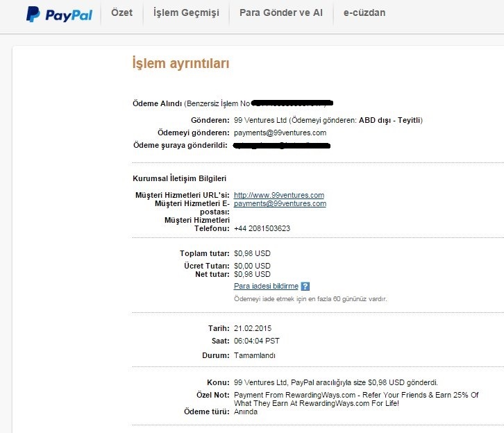
Task: Select the İşlem ayrıntıları heading
Action: [180, 63]
